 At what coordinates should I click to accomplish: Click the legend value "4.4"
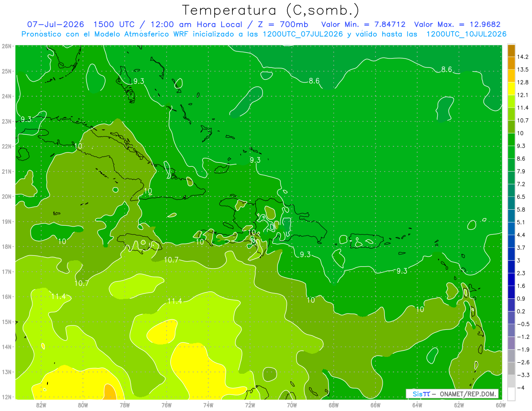521,235
